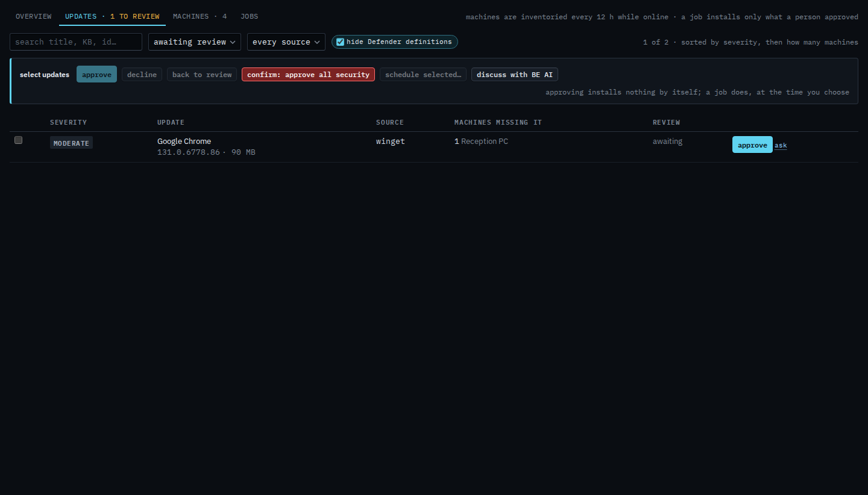Click the SEVERITY column header
868x495 pixels.
coord(68,122)
